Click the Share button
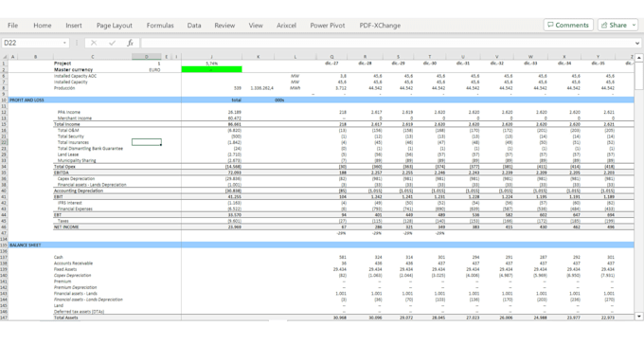644x363 pixels. [x=614, y=25]
